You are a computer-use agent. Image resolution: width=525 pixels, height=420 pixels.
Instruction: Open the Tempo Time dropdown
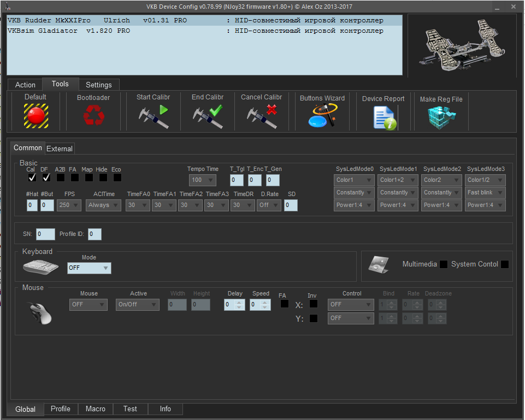click(203, 180)
